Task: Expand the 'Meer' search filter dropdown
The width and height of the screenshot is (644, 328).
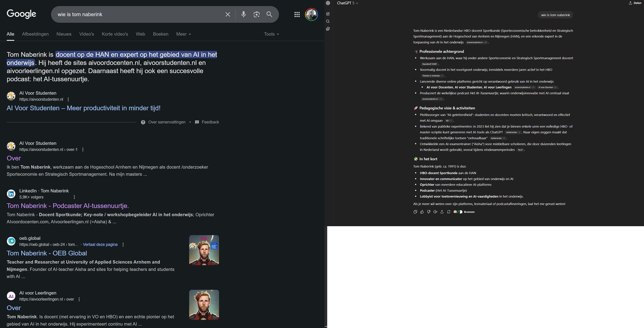Action: pyautogui.click(x=183, y=34)
